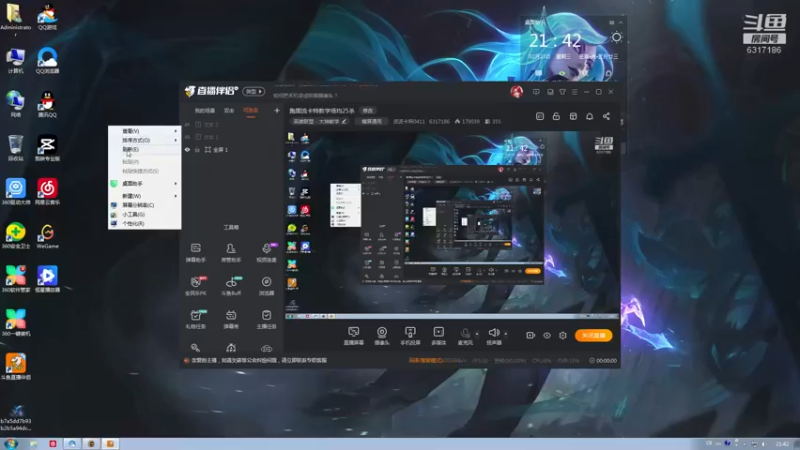Image resolution: width=800 pixels, height=450 pixels.
Task: Toggle visibility of first 文本 source
Action: tap(187, 124)
